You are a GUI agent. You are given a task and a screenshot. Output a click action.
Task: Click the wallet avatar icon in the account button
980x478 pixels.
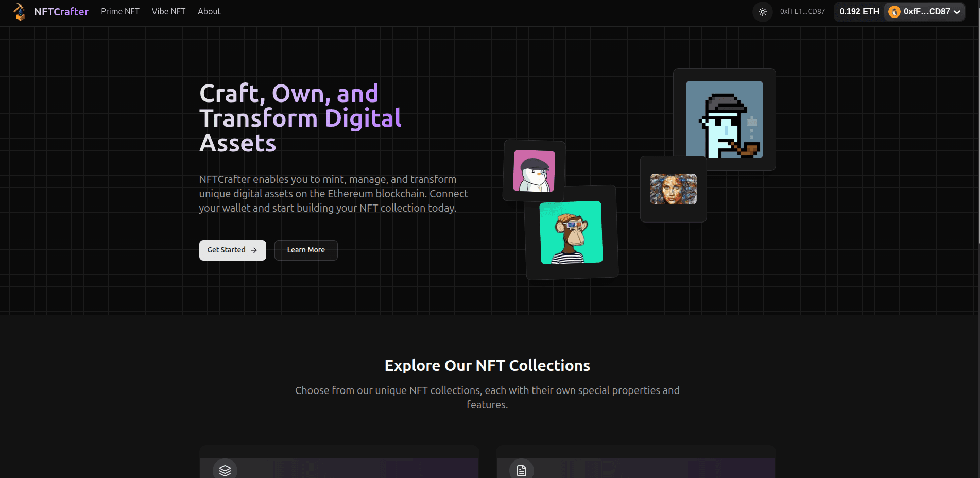point(893,11)
